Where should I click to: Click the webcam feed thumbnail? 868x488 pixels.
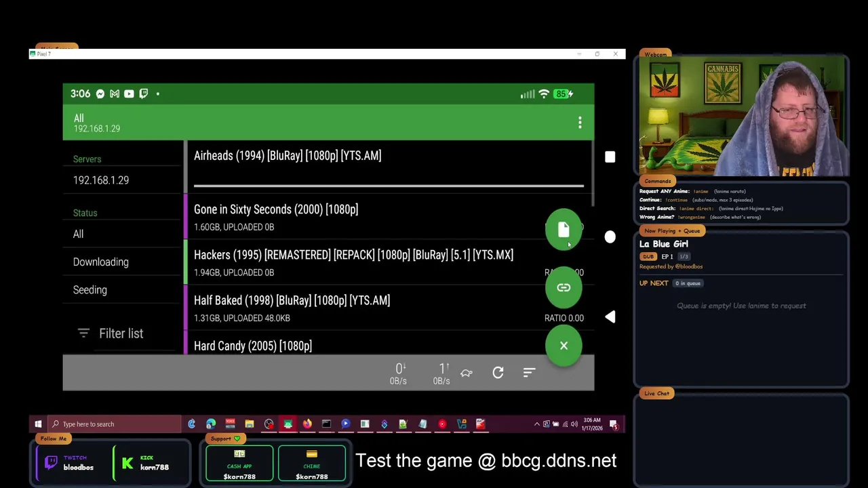click(741, 117)
